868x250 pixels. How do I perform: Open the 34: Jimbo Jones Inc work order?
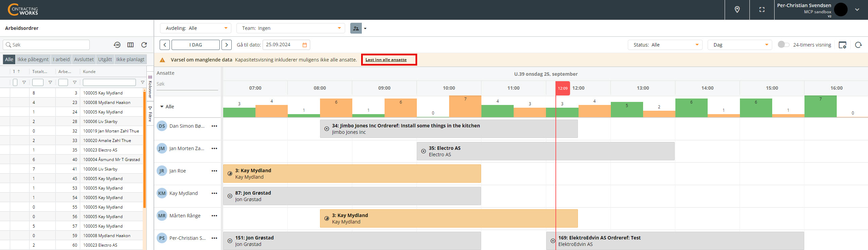(449, 129)
